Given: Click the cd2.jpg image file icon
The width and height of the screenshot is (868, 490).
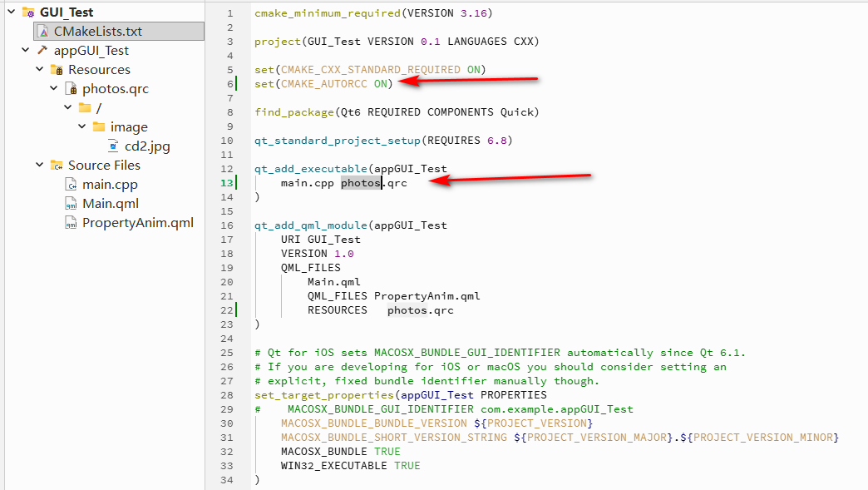Looking at the screenshot, I should (x=113, y=146).
